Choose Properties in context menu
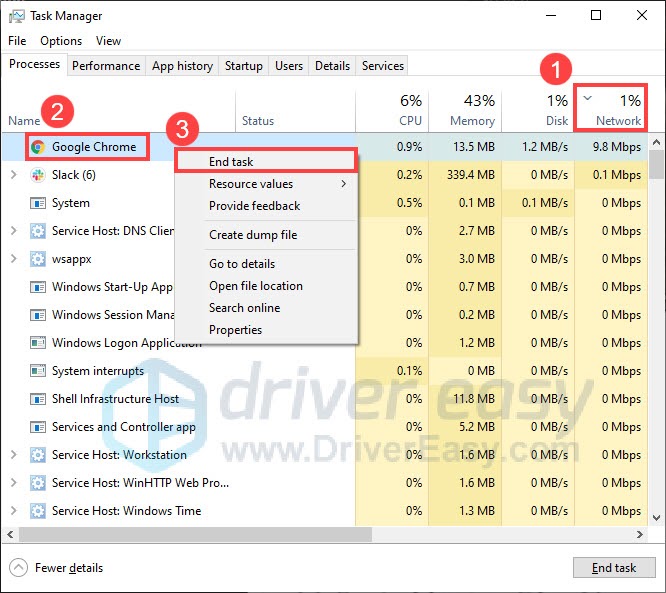The image size is (666, 593). tap(266, 330)
